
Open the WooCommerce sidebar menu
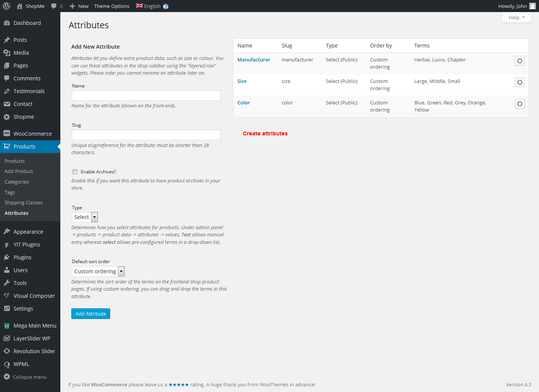point(32,134)
